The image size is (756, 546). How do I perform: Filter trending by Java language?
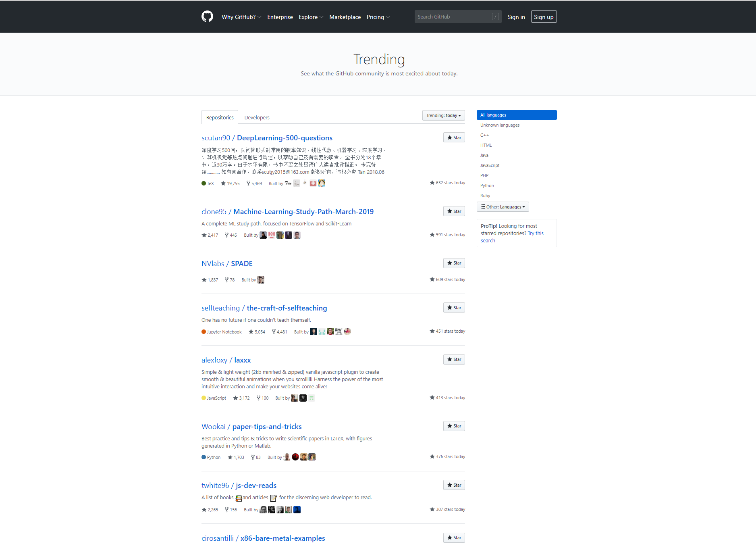click(x=517, y=155)
